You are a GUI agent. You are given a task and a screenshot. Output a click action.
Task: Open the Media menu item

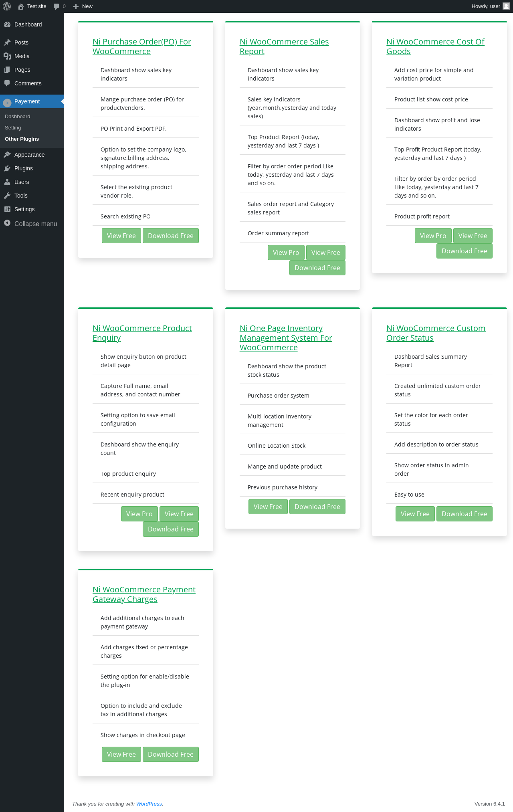tap(32, 56)
